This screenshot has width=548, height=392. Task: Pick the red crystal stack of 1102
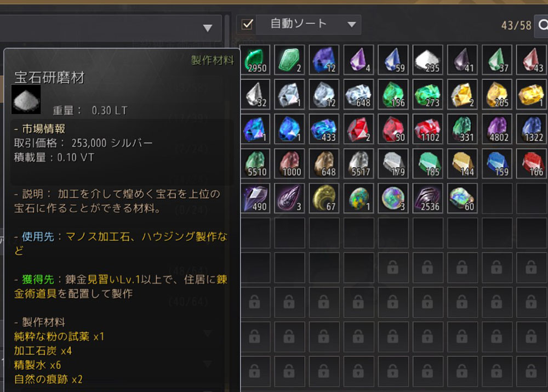pyautogui.click(x=427, y=129)
